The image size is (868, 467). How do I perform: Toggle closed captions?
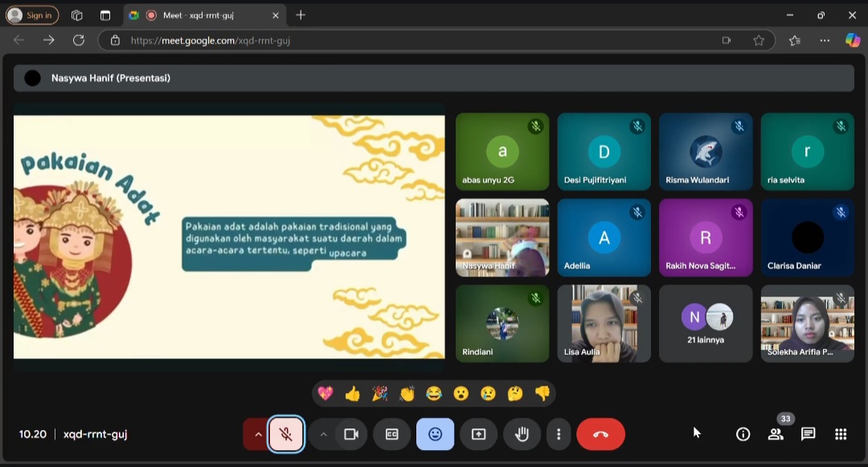(391, 434)
